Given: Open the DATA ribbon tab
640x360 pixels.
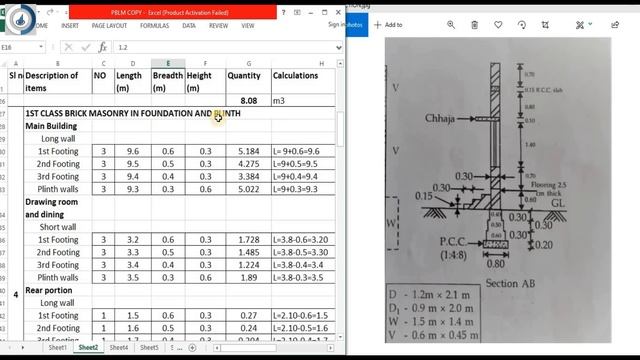Looking at the screenshot, I should pos(189,25).
